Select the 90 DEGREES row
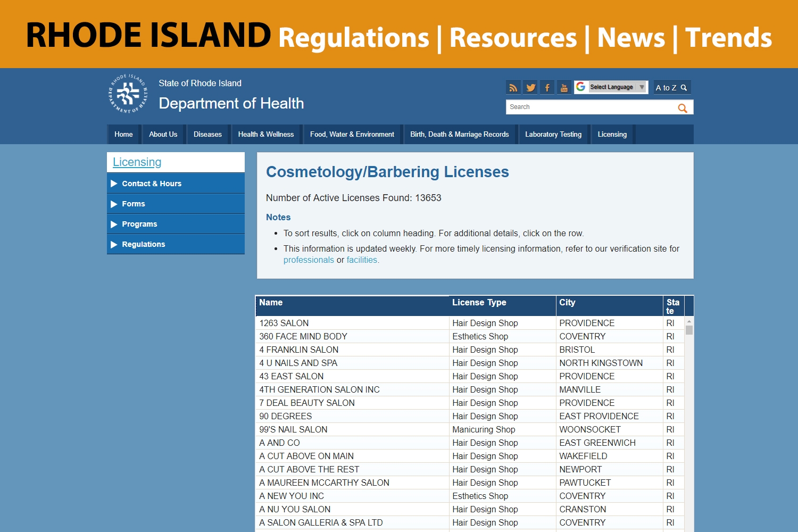This screenshot has width=798, height=532. [470, 416]
